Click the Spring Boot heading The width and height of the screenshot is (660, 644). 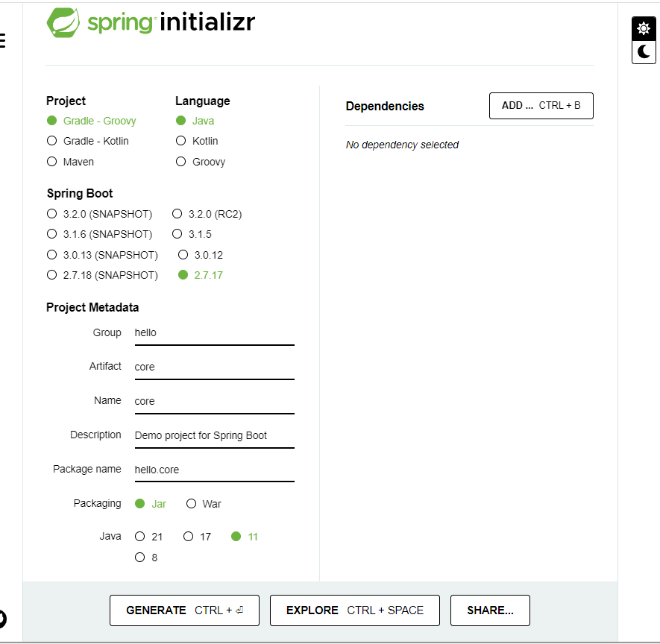point(80,194)
